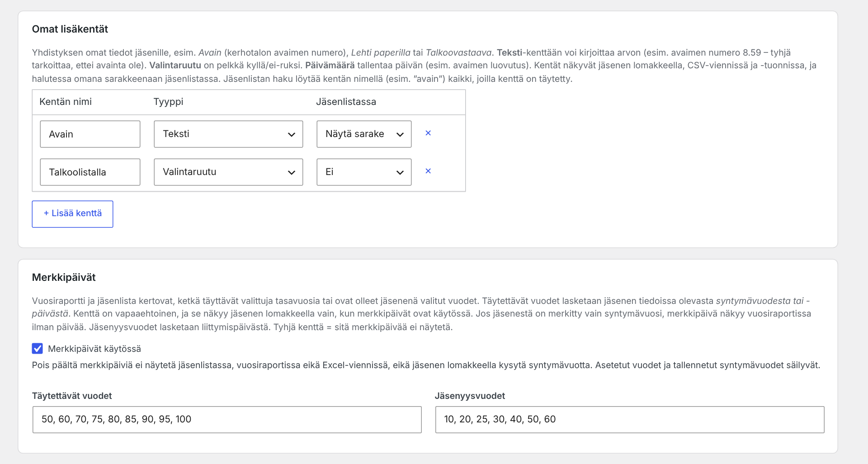
Task: Click the Omat lisäkentät heading
Action: pos(70,29)
